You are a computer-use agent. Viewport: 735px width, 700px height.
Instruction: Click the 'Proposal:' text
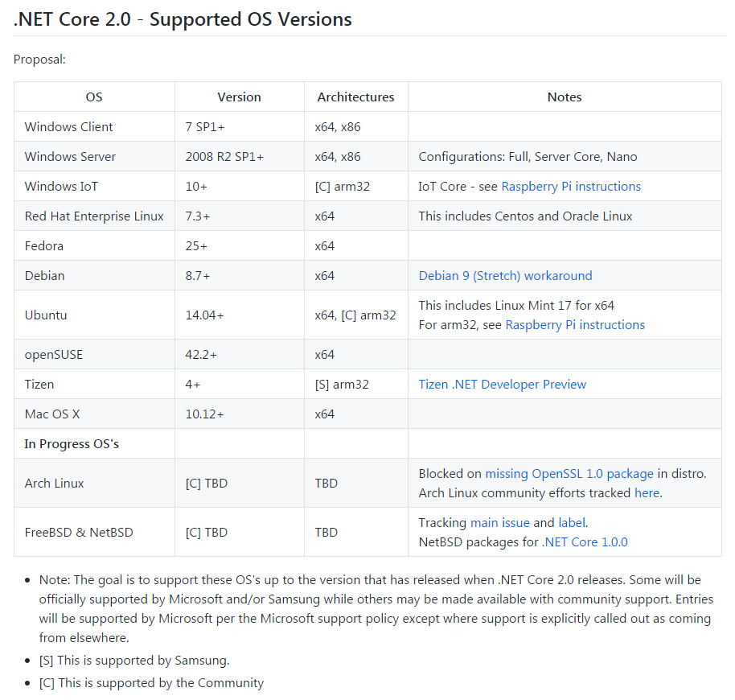pos(39,60)
